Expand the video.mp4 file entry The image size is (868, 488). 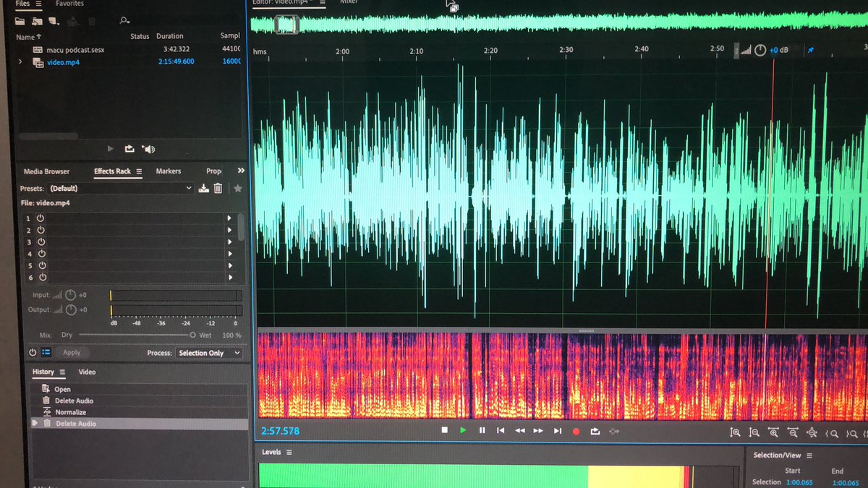pyautogui.click(x=20, y=62)
